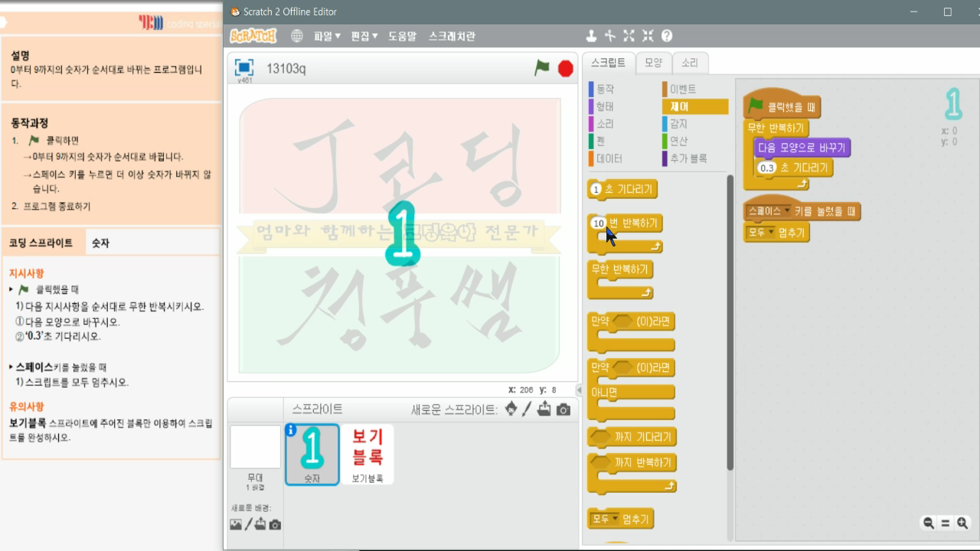Viewport: 980px width, 551px height.
Task: Take new sprite from camera
Action: coord(563,409)
